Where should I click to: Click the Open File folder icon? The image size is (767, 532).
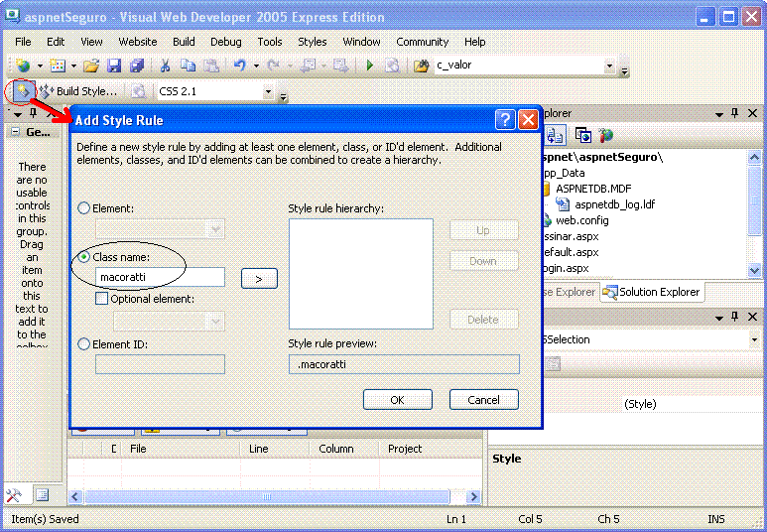(x=91, y=66)
